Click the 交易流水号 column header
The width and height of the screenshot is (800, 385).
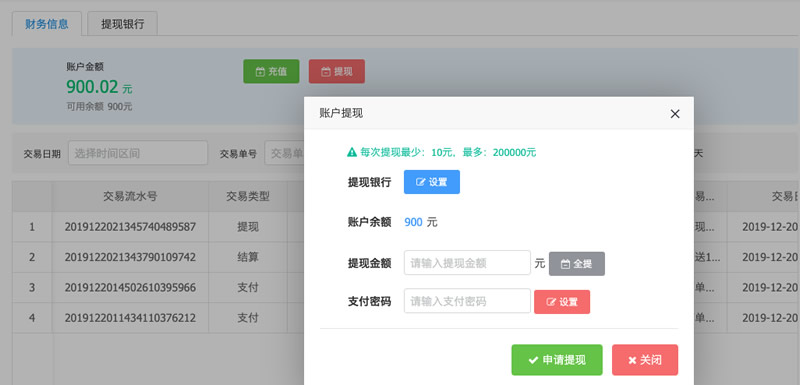130,196
